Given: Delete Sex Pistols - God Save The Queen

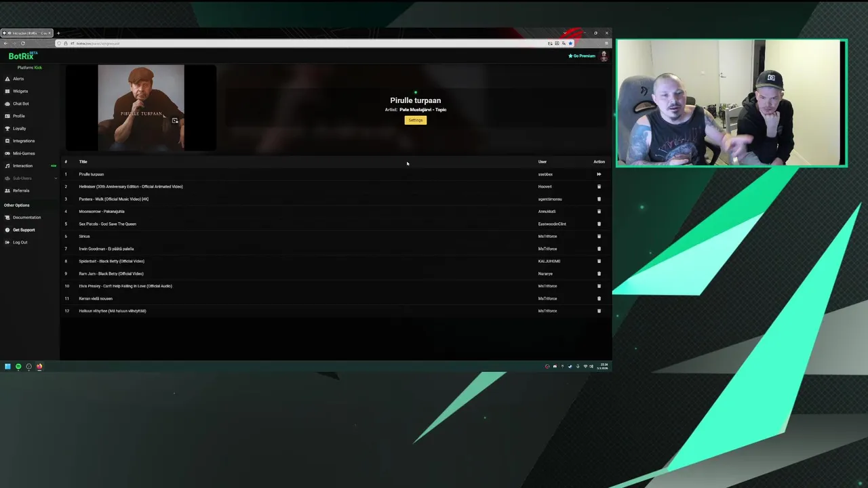Looking at the screenshot, I should tap(599, 224).
